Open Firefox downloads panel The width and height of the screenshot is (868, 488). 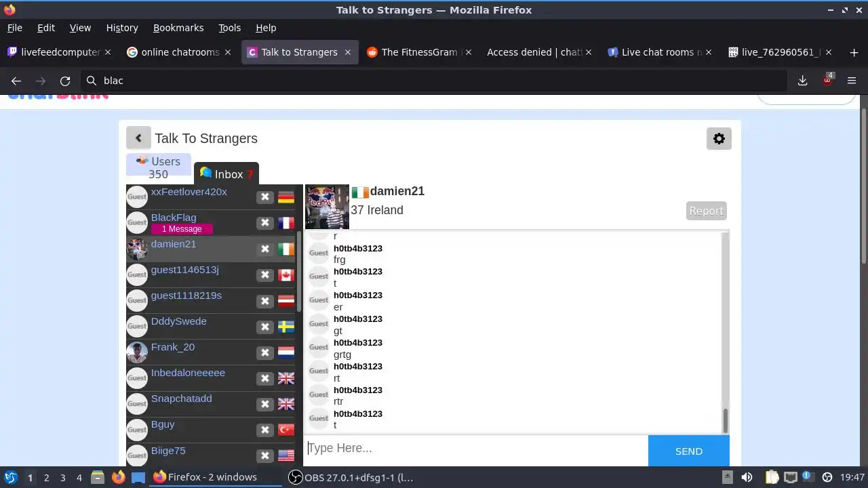coord(803,81)
